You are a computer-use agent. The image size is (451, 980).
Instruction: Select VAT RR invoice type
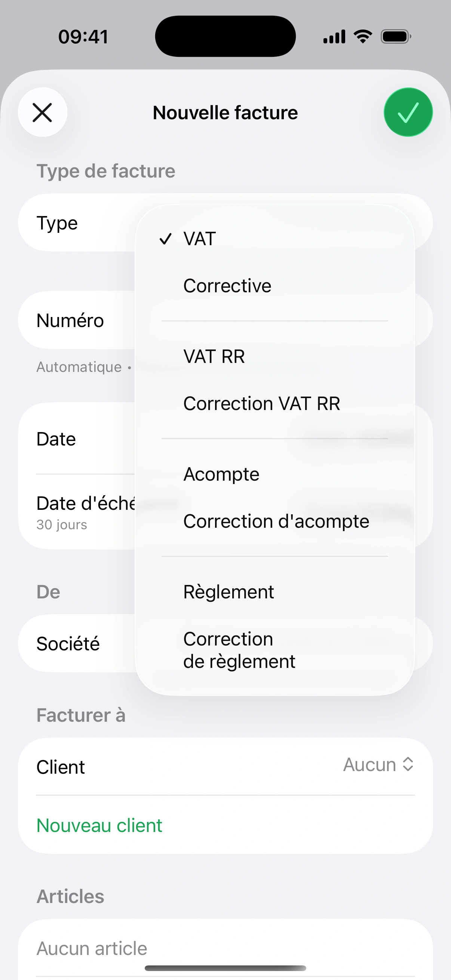pyautogui.click(x=214, y=357)
